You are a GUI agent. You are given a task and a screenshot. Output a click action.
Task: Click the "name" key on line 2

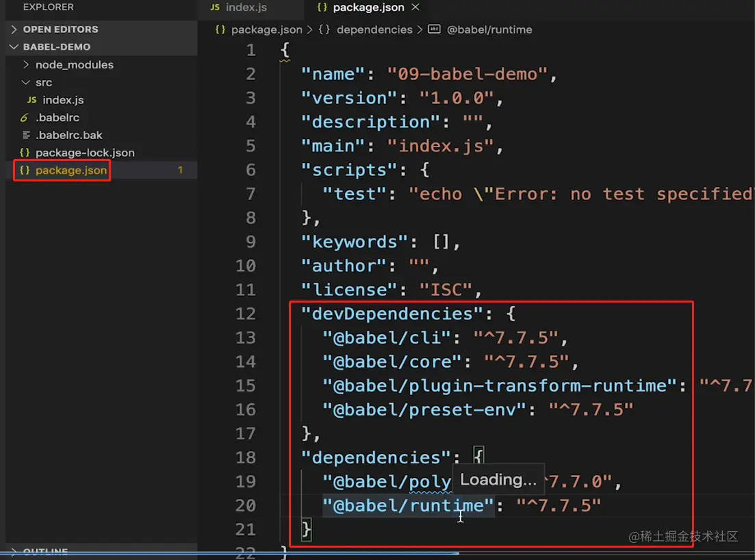coord(333,74)
